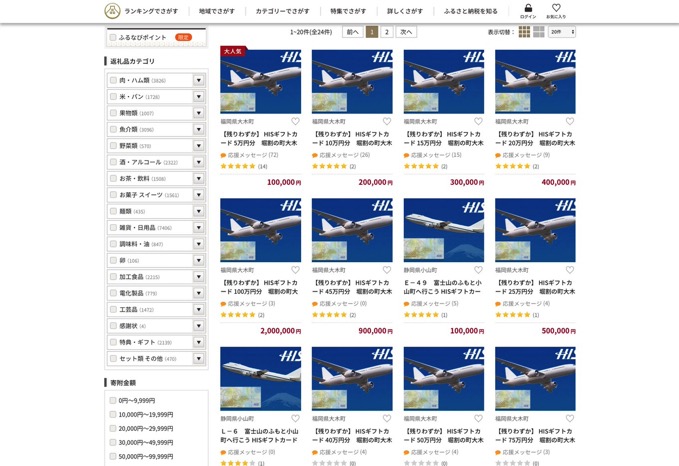Open カテゴリーでさがす menu
The width and height of the screenshot is (679, 466).
click(283, 11)
